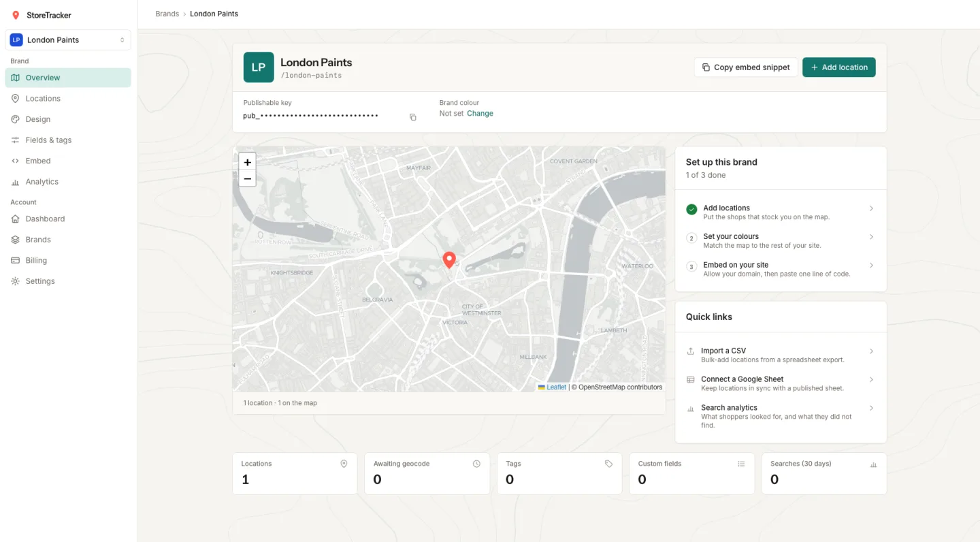980x542 pixels.
Task: Expand the Add locations setup step chevron
Action: [x=871, y=208]
